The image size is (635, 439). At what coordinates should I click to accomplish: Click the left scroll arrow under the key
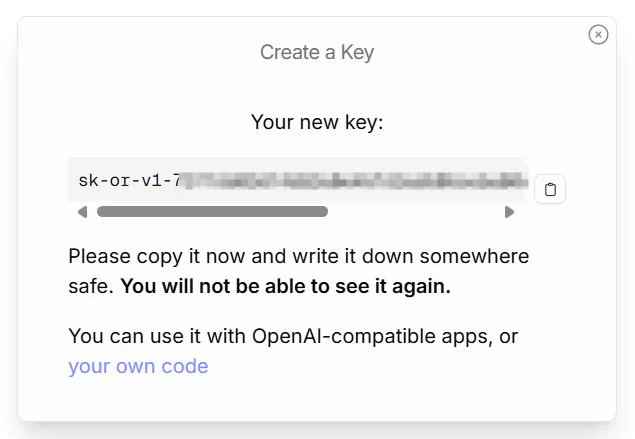pyautogui.click(x=82, y=212)
